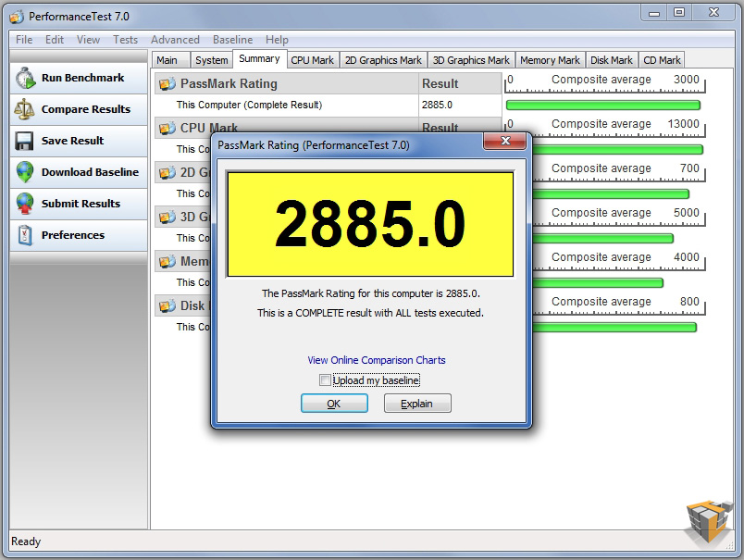Click the Submit Results globe icon
The height and width of the screenshot is (560, 744).
pyautogui.click(x=25, y=204)
